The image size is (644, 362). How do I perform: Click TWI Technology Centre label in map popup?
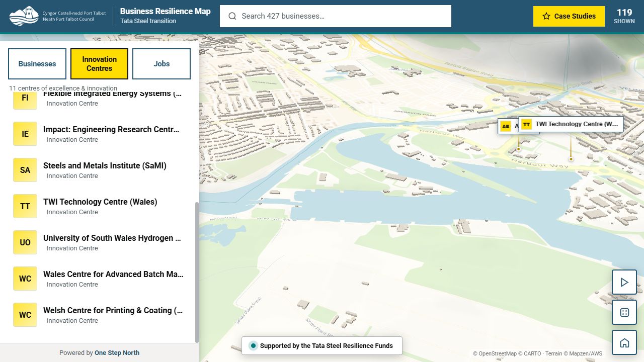[x=577, y=124]
